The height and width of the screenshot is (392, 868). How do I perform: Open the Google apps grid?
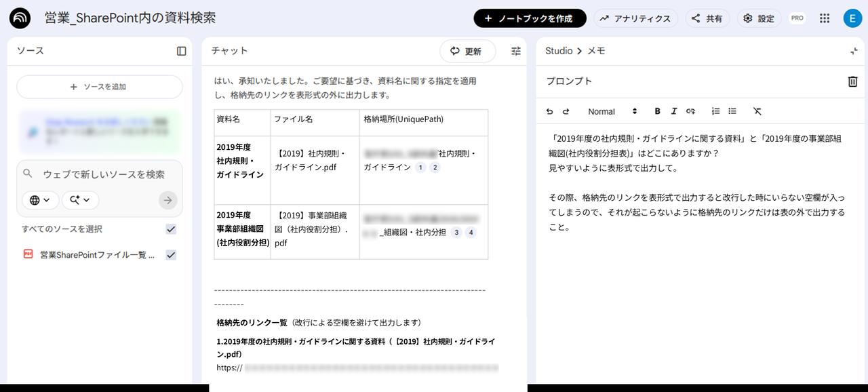pyautogui.click(x=825, y=18)
